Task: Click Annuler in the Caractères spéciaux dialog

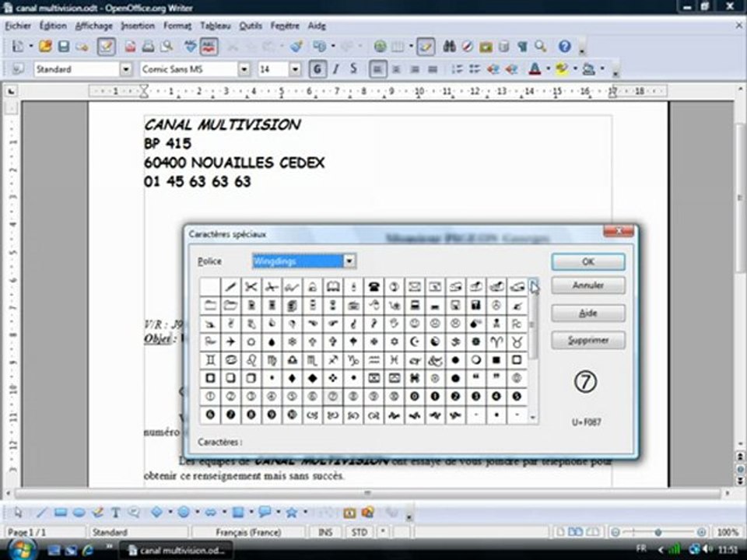Action: [588, 285]
